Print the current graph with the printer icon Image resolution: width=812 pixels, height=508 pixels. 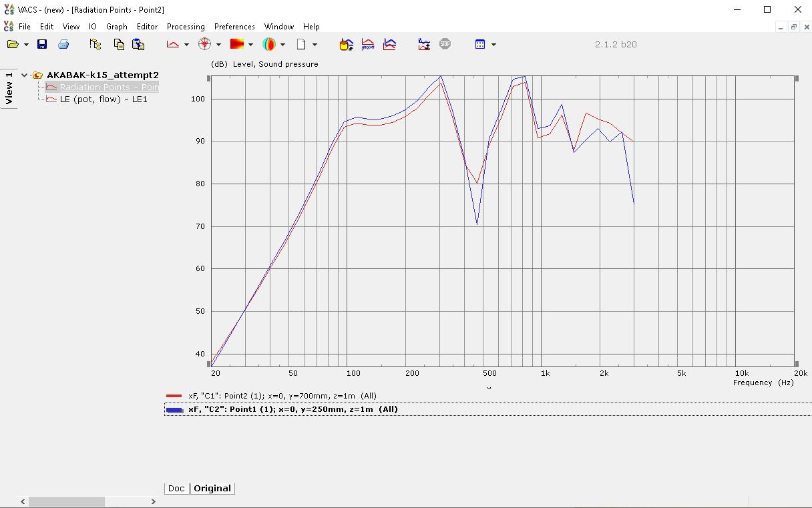(x=63, y=44)
